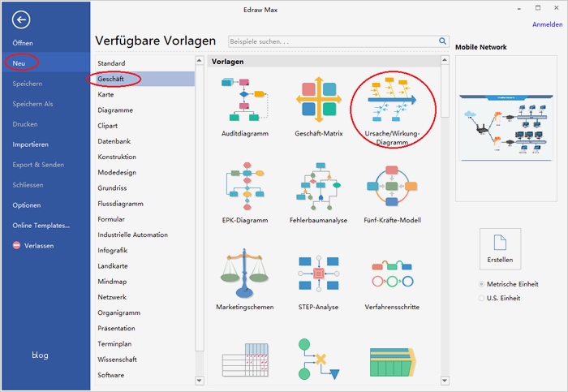Click the back arrow circle icon
Image resolution: width=568 pixels, height=392 pixels.
[x=21, y=19]
